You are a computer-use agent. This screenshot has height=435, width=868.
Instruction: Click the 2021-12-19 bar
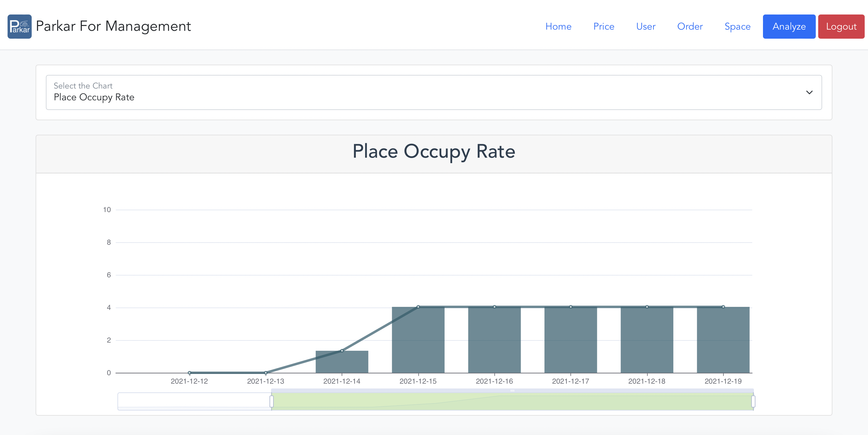coord(723,340)
